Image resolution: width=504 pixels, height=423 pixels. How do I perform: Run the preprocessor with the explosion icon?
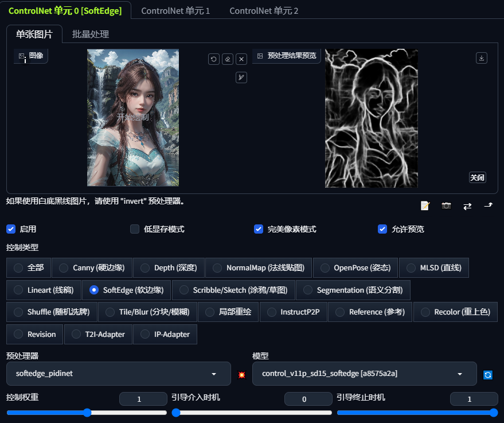[x=241, y=374]
